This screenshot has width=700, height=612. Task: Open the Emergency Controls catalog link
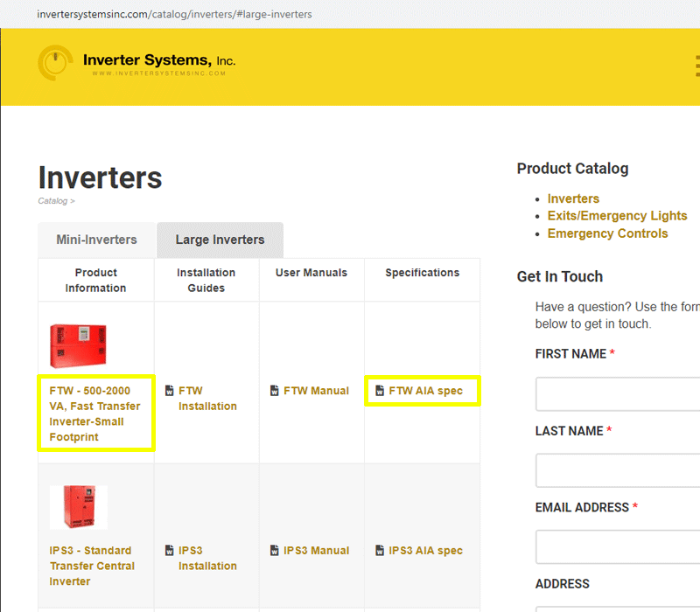[x=607, y=233]
